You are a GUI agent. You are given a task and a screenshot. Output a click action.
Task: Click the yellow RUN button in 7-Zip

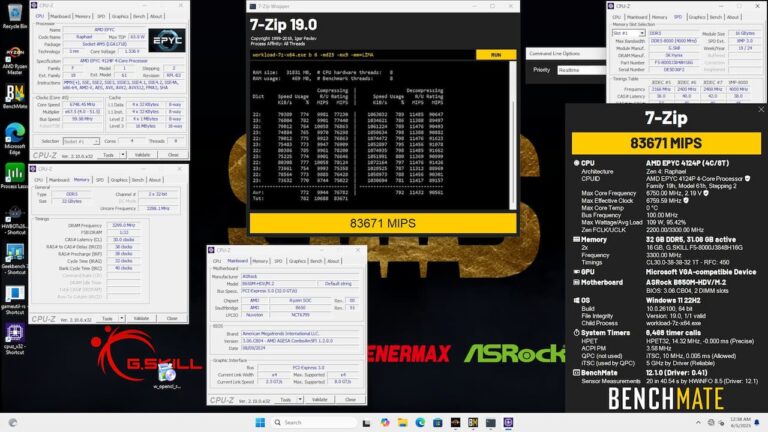click(x=496, y=55)
